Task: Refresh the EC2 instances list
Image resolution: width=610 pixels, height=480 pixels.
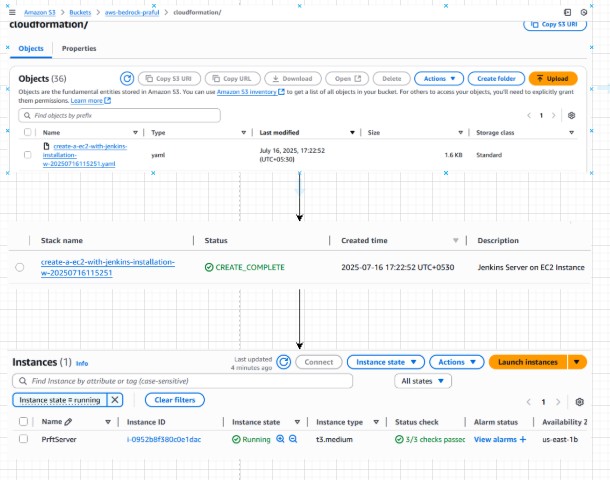Action: (x=284, y=362)
